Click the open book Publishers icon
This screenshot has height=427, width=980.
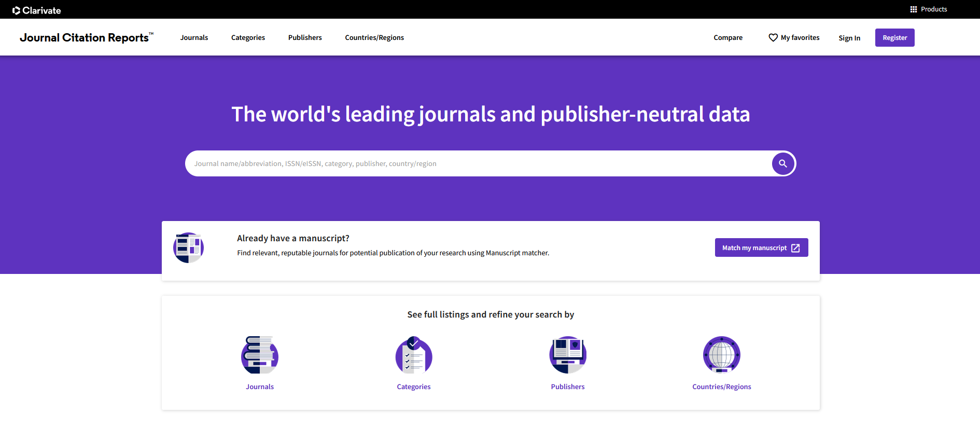point(568,355)
